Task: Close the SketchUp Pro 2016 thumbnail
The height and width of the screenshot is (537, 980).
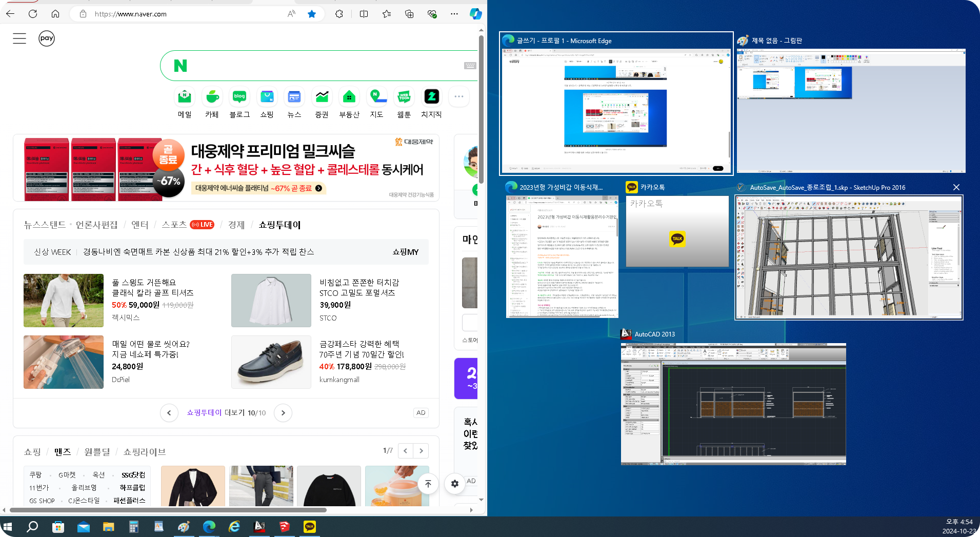Action: click(956, 187)
